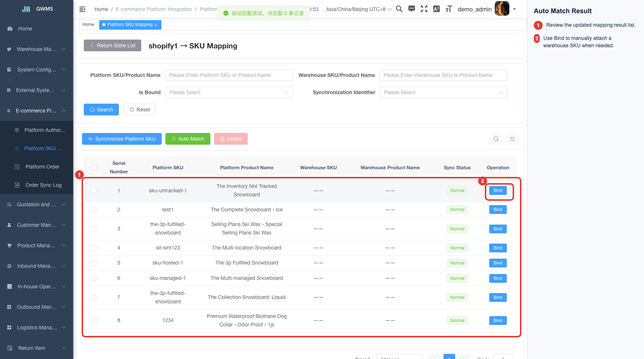The width and height of the screenshot is (644, 359).
Task: Toggle the select-all header checkbox
Action: tap(94, 167)
